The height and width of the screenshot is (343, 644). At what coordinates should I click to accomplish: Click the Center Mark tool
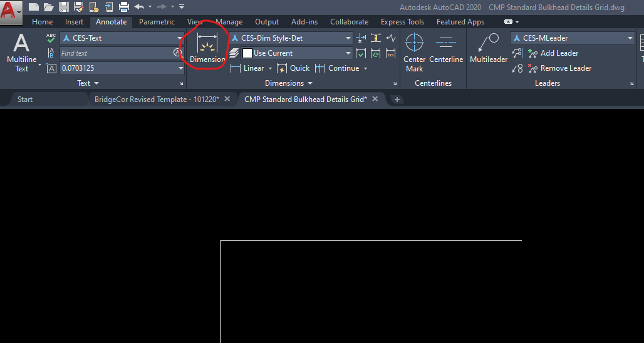click(414, 53)
